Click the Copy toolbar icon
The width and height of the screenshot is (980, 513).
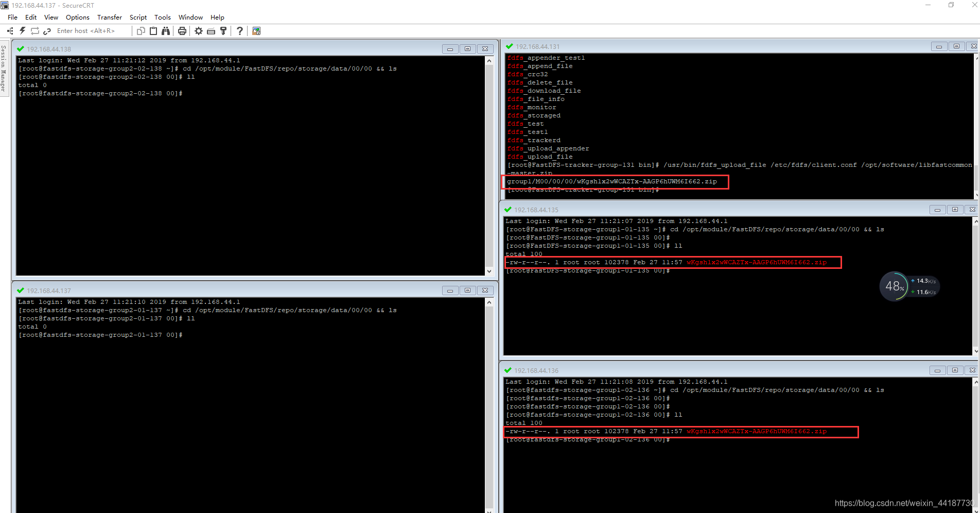click(x=141, y=31)
